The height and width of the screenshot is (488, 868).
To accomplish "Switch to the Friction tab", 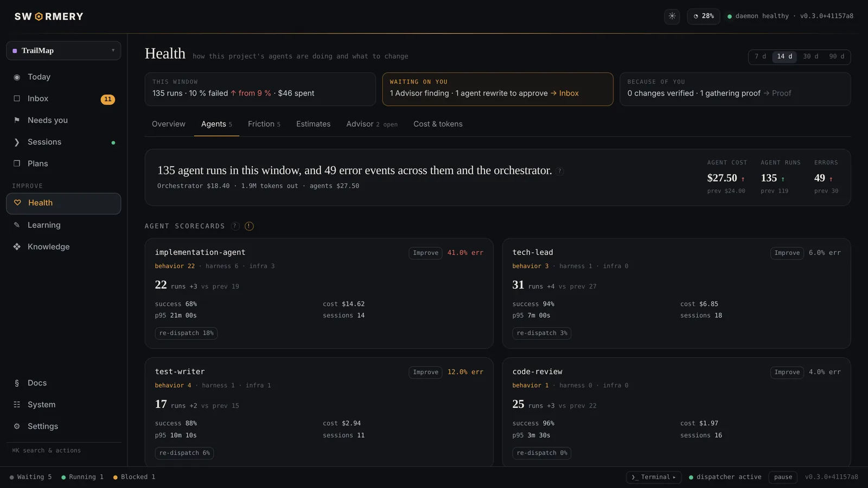I will [x=264, y=124].
